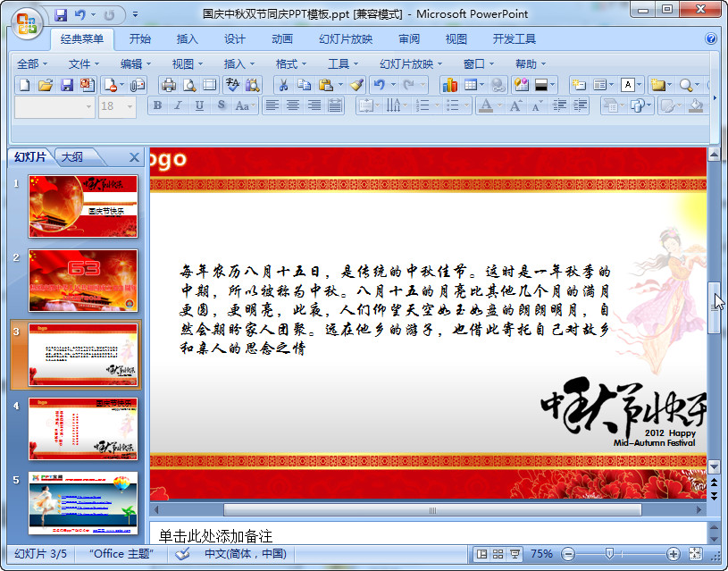Save using the floppy disk toolbar icon
The width and height of the screenshot is (728, 571).
pos(67,85)
